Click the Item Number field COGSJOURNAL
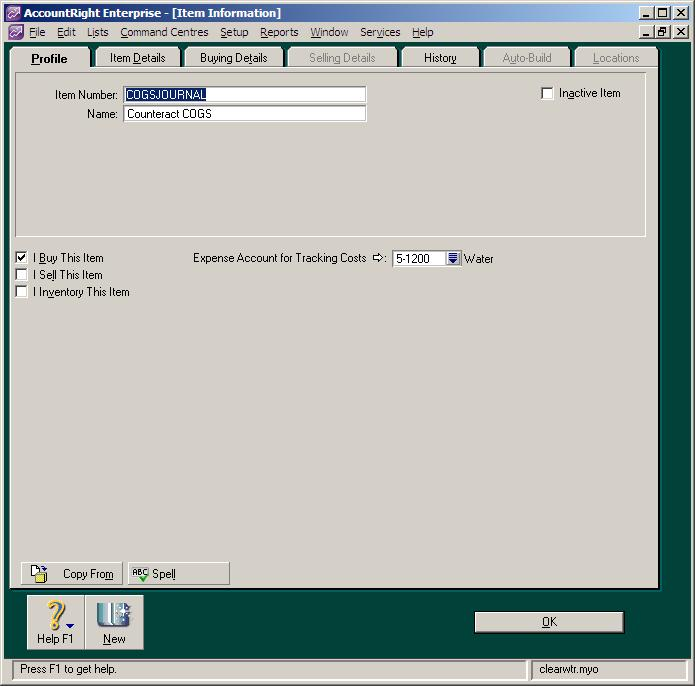 pos(245,94)
